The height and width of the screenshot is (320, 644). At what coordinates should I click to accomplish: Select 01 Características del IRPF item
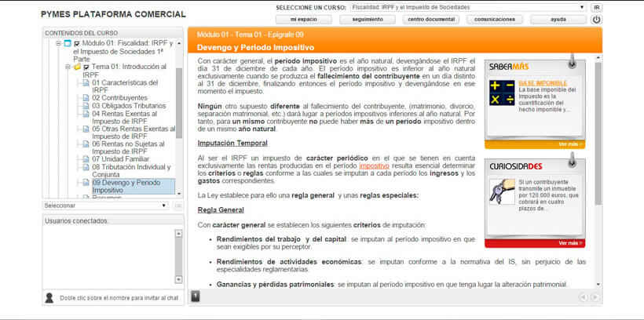125,86
